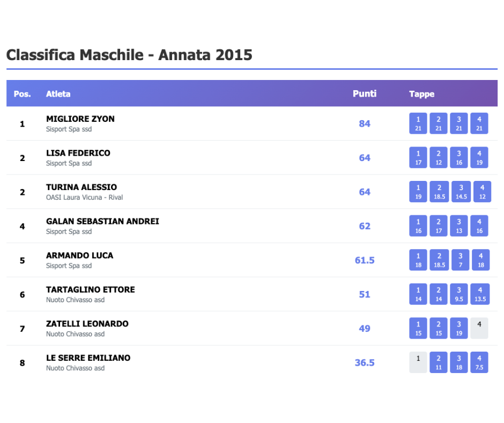The height and width of the screenshot is (423, 504).
Task: Click Armando Luca's 61.5 points total
Action: point(365,260)
